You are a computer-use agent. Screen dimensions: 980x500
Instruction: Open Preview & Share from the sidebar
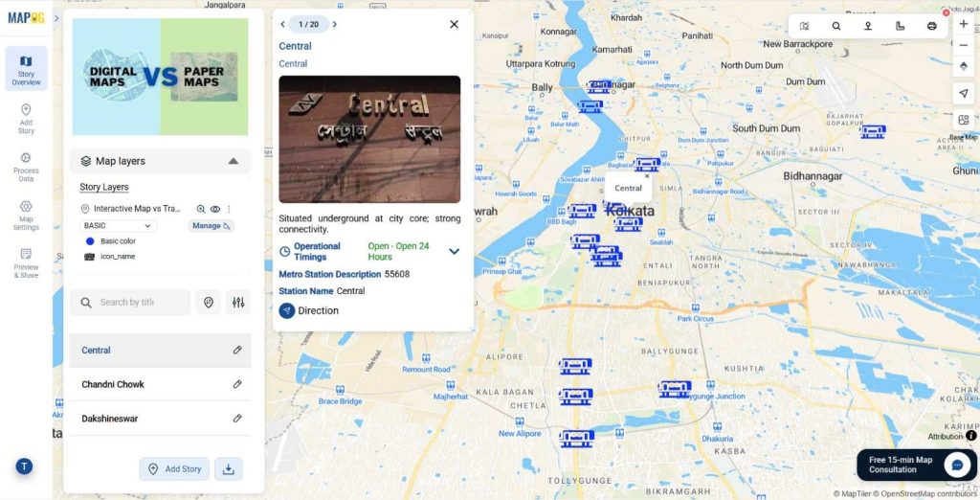26,263
